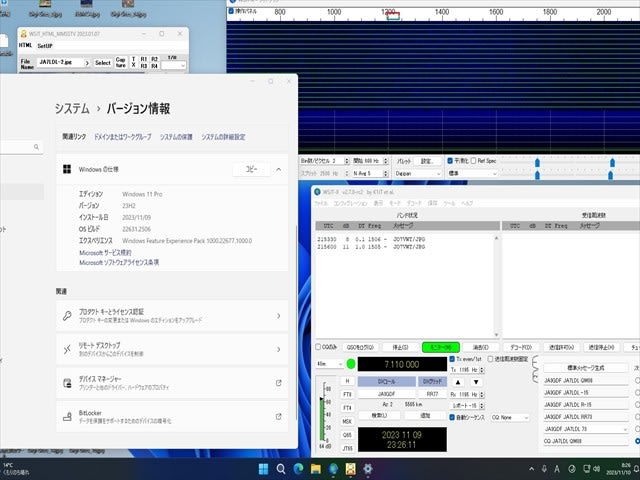The image size is (640, 480).
Task: Click the Select button in MMSSTV helper
Action: [103, 63]
